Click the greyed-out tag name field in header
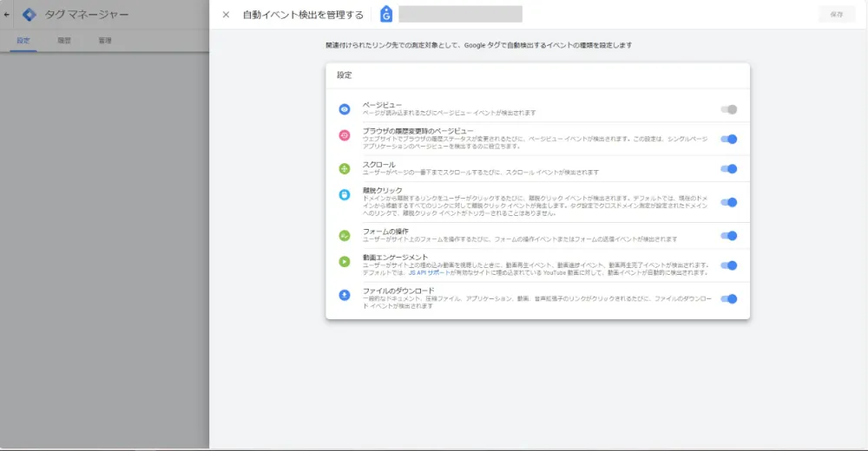Screen dimensions: 868x451 [460, 15]
